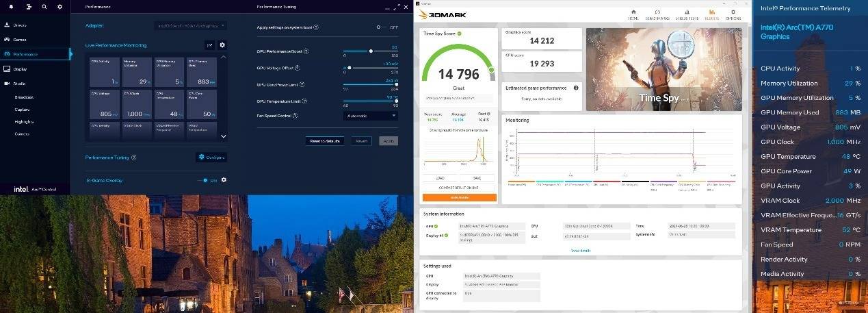The image size is (868, 313).
Task: Open help icon for GPU Performance Boost
Action: 306,51
